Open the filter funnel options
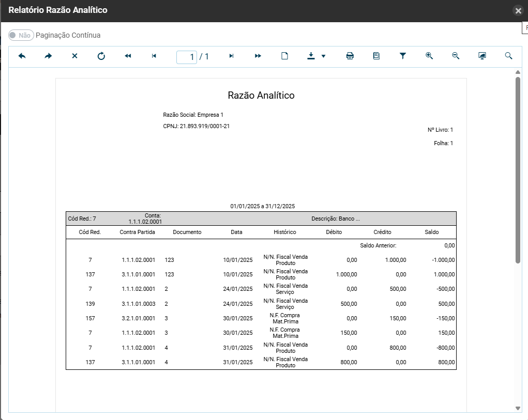The height and width of the screenshot is (420, 528). [403, 56]
